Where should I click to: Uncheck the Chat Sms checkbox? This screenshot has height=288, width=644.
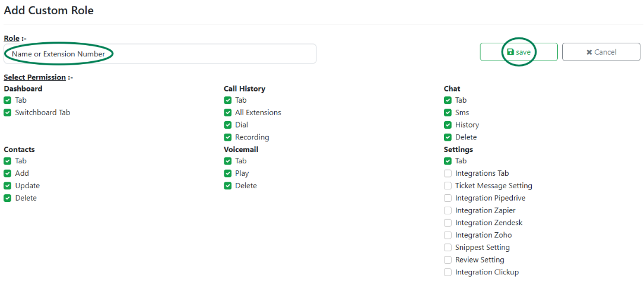[x=448, y=113]
